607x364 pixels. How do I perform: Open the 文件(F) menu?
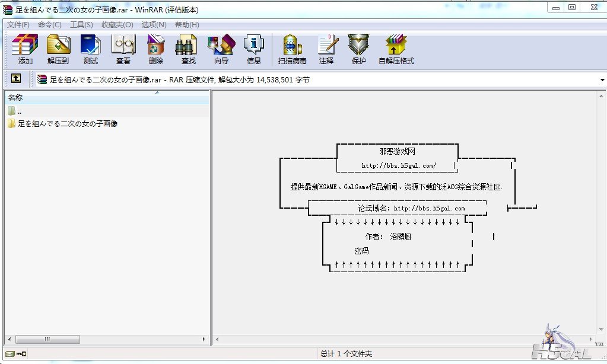point(18,25)
